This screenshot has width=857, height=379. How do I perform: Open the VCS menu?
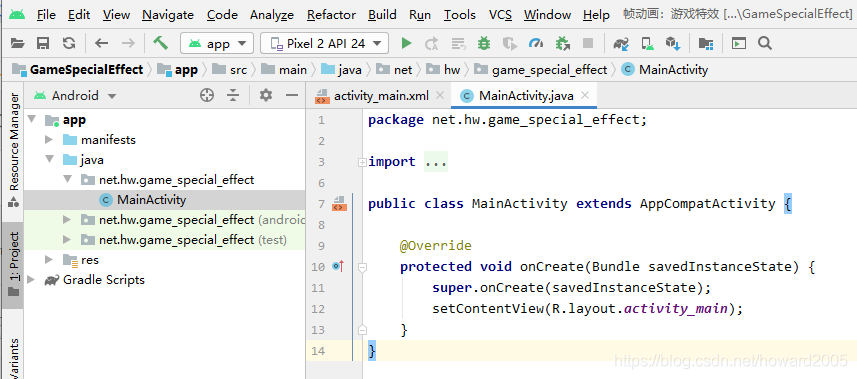tap(500, 15)
